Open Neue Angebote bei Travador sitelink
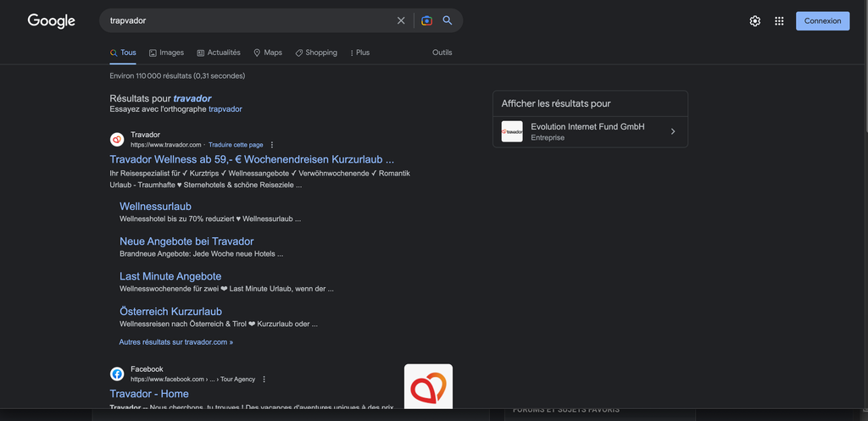This screenshot has width=868, height=421. pos(186,241)
